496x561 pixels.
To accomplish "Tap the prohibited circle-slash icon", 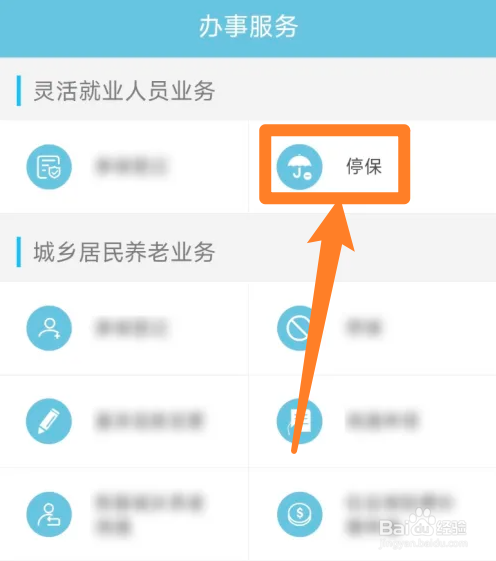I will click(300, 328).
